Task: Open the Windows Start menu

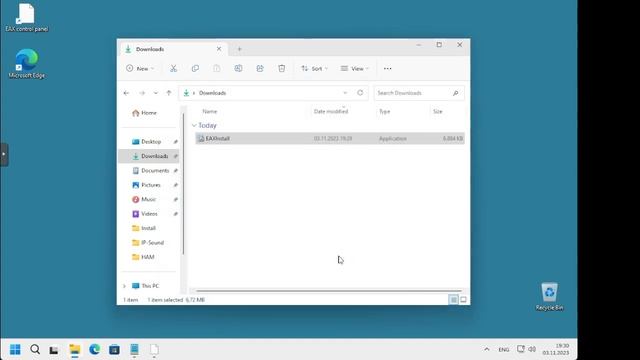Action: pos(15,349)
